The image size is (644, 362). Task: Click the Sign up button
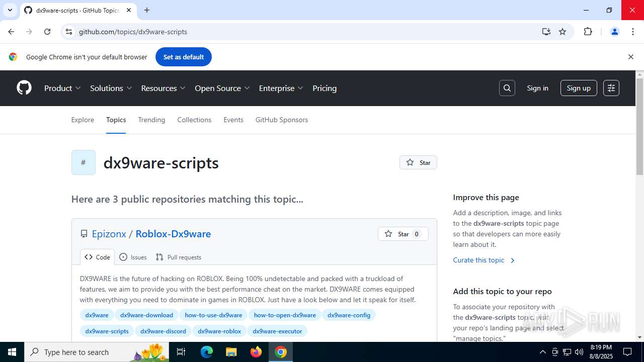coord(579,88)
